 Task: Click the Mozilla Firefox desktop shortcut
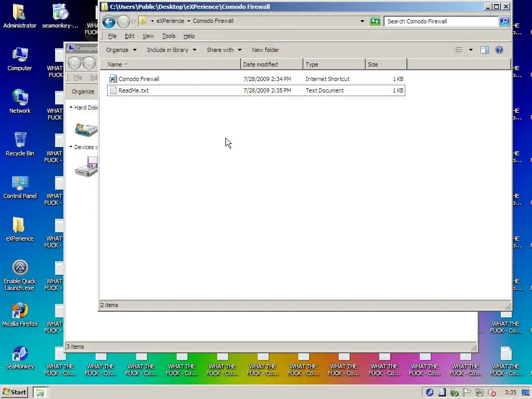20,315
